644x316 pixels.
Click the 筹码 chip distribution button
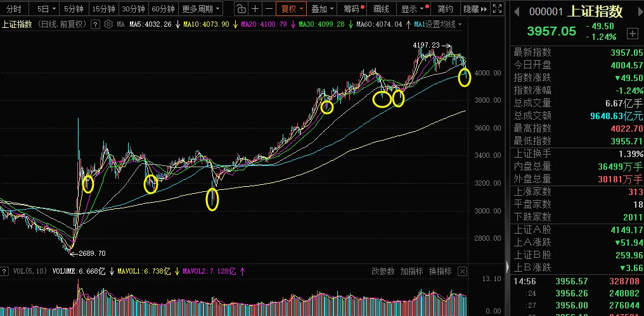tap(353, 9)
